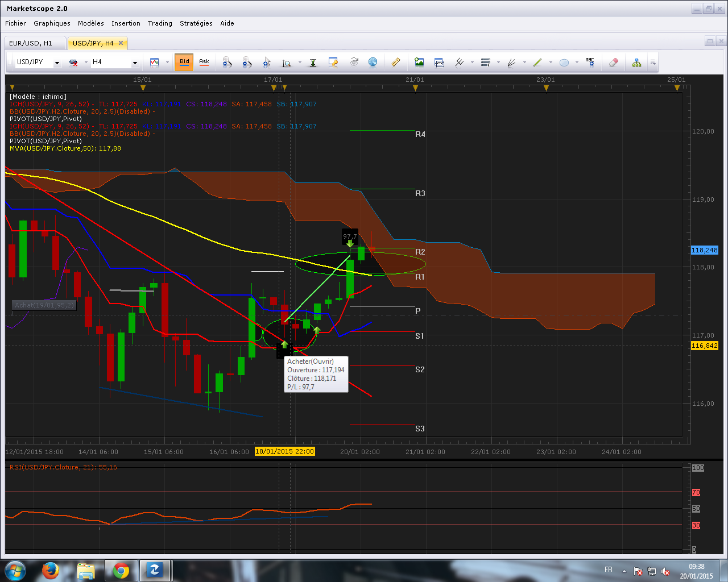Expand the line tool dropdown arrow

[x=551, y=63]
